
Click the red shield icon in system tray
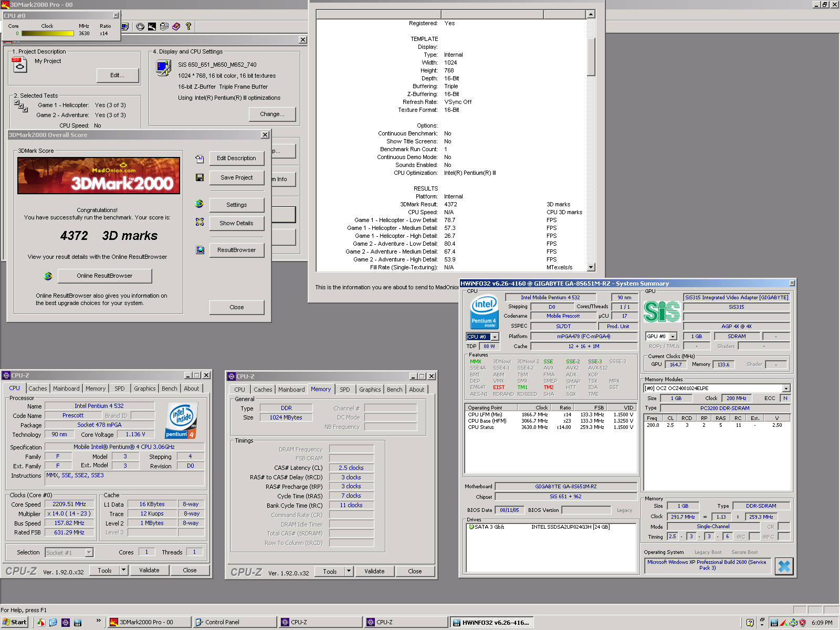pos(802,623)
